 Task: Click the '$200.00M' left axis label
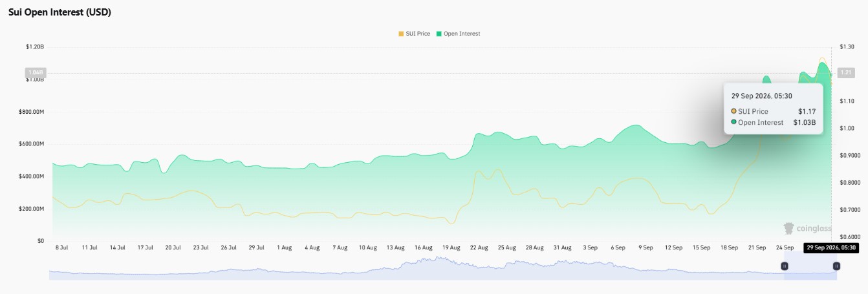[x=31, y=209]
